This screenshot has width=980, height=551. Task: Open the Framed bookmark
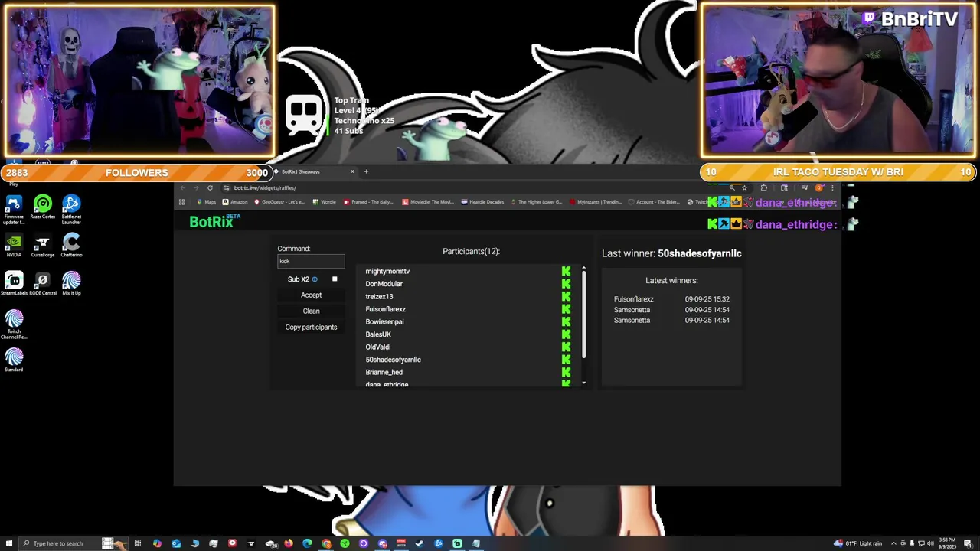[x=368, y=202]
